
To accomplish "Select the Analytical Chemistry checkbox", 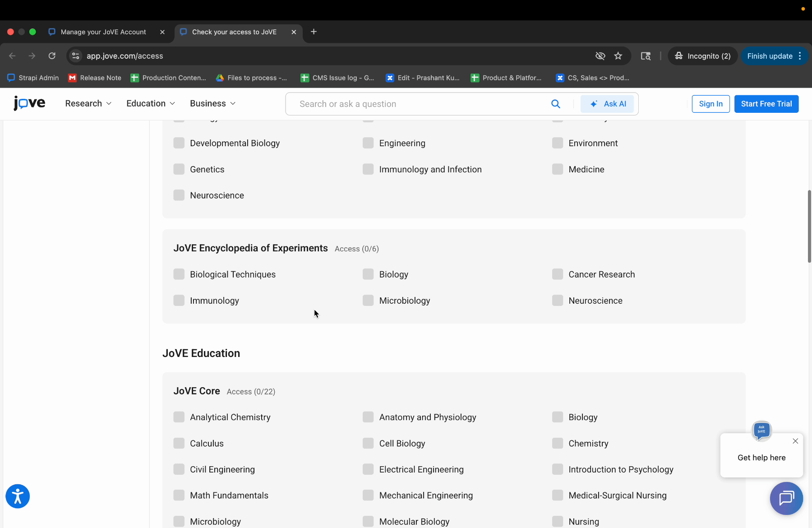I will [179, 417].
